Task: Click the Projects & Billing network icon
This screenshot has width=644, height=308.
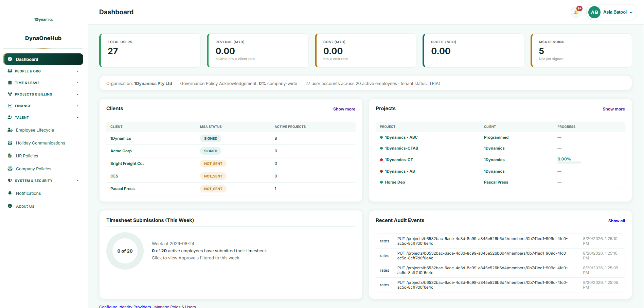Action: (10, 94)
